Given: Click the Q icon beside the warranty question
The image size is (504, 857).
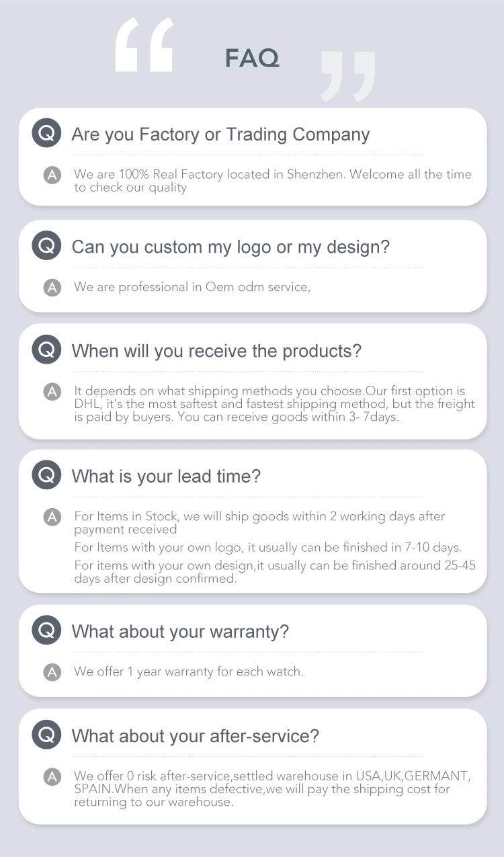Looking at the screenshot, I should coord(46,631).
